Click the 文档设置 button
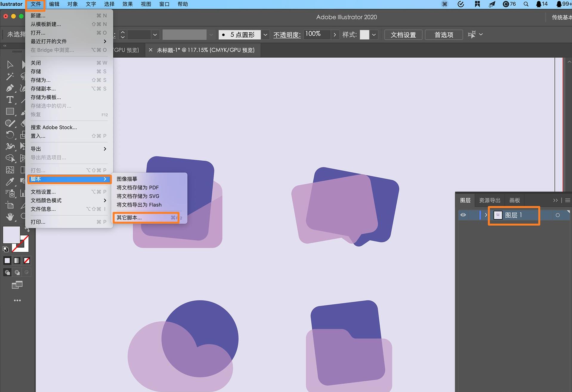572x392 pixels. coord(403,35)
